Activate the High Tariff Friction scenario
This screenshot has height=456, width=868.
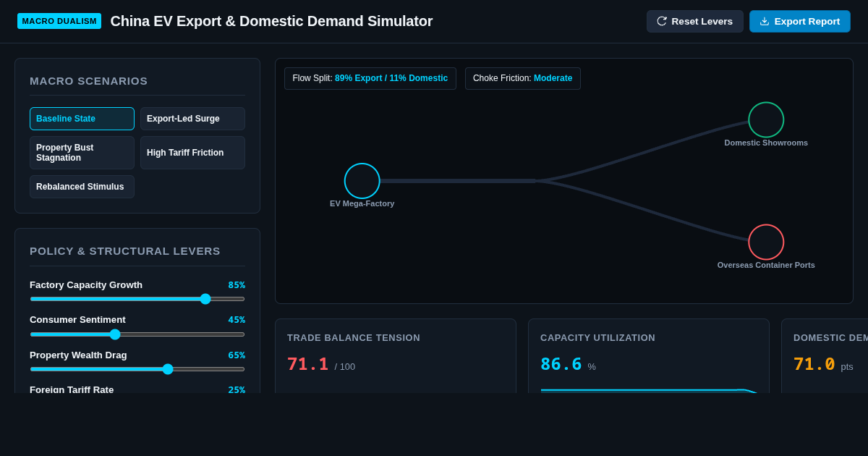(x=192, y=153)
